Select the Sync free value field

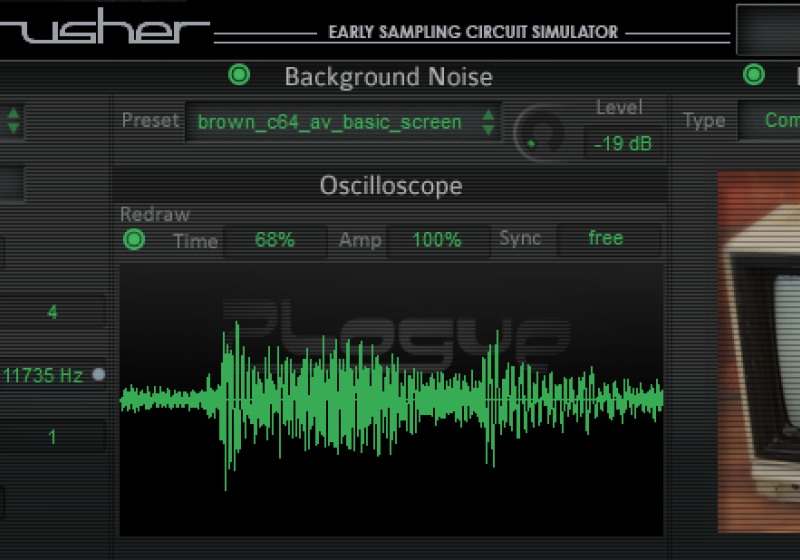tap(606, 239)
